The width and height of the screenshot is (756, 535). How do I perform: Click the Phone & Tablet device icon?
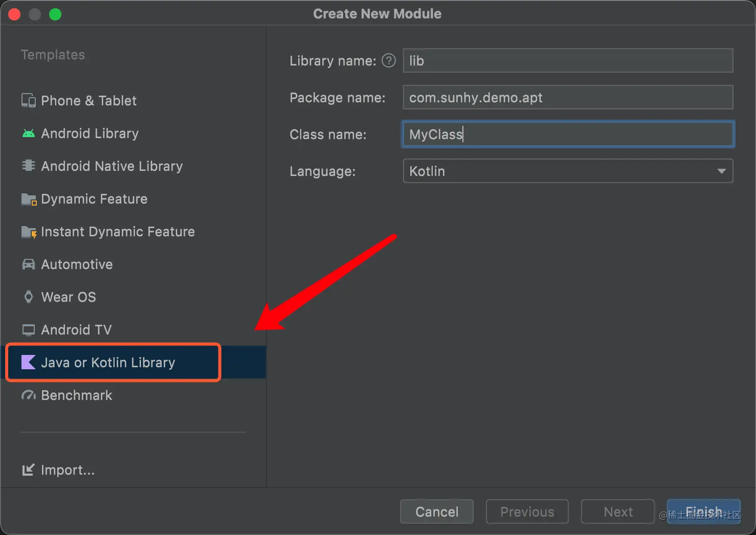[29, 101]
